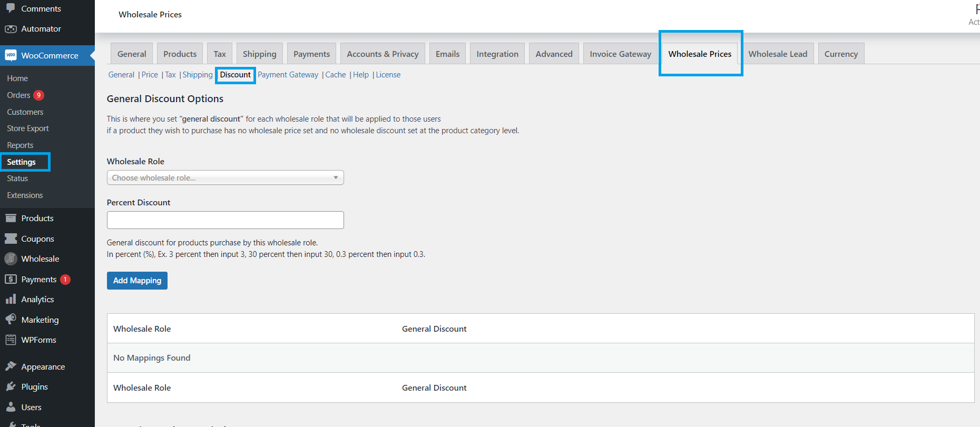This screenshot has width=980, height=427.
Task: Open Extensions in WooCommerce menu
Action: click(x=25, y=195)
